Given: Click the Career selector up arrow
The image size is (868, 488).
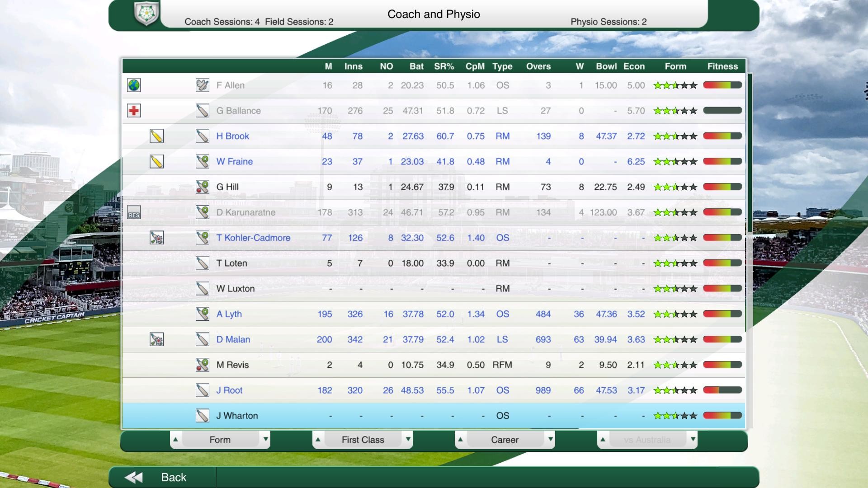Looking at the screenshot, I should 460,439.
